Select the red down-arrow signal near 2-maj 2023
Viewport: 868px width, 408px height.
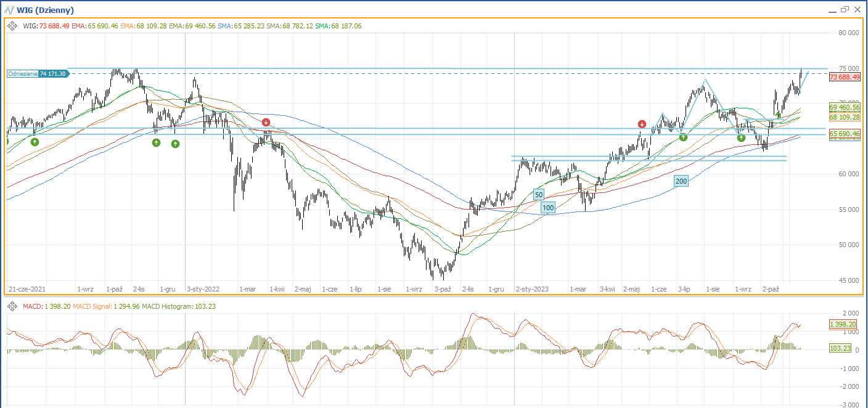(642, 124)
